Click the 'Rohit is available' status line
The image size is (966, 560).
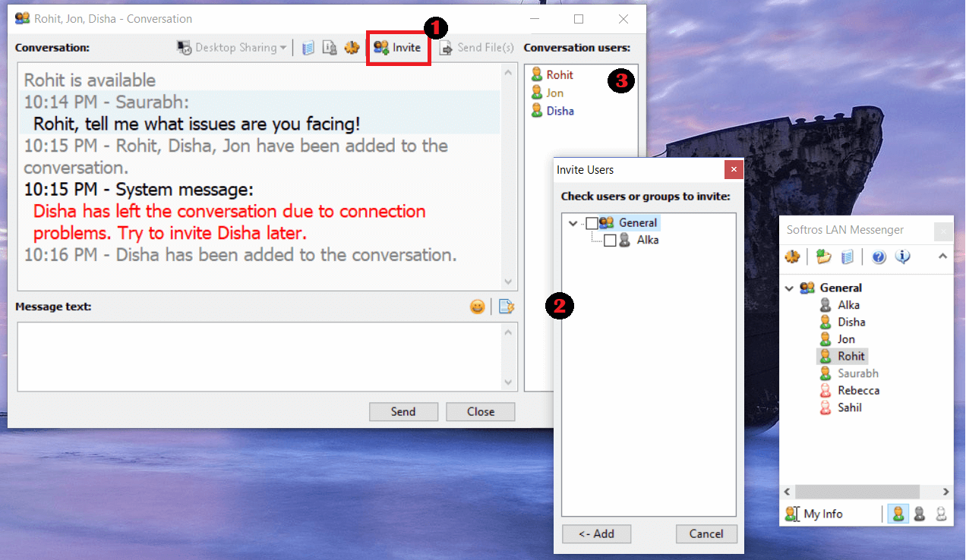click(x=90, y=80)
